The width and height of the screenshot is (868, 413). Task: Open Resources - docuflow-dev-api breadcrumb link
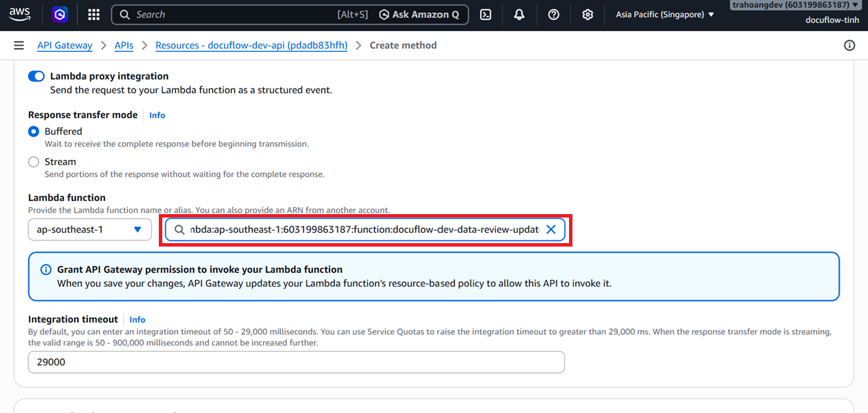(x=251, y=46)
